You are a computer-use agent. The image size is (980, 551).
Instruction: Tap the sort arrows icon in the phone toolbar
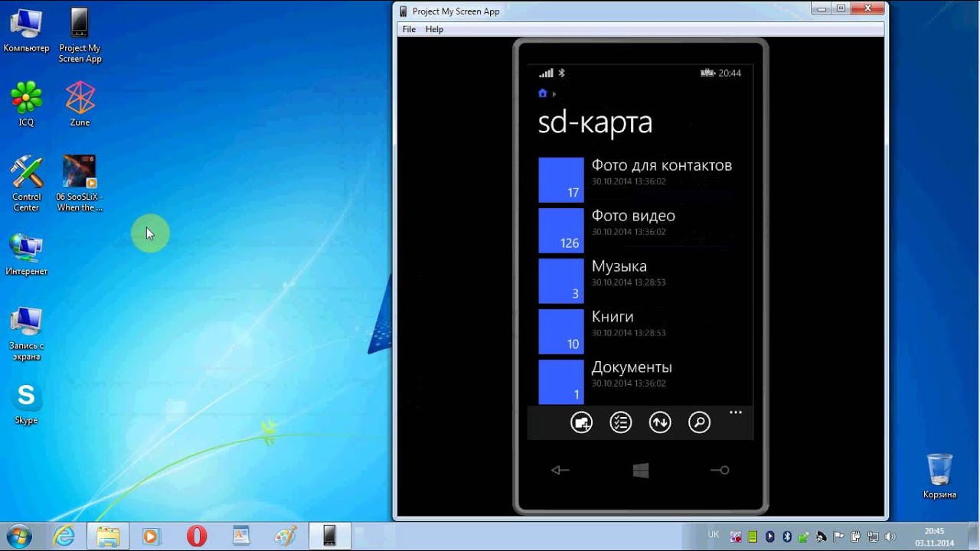click(660, 422)
